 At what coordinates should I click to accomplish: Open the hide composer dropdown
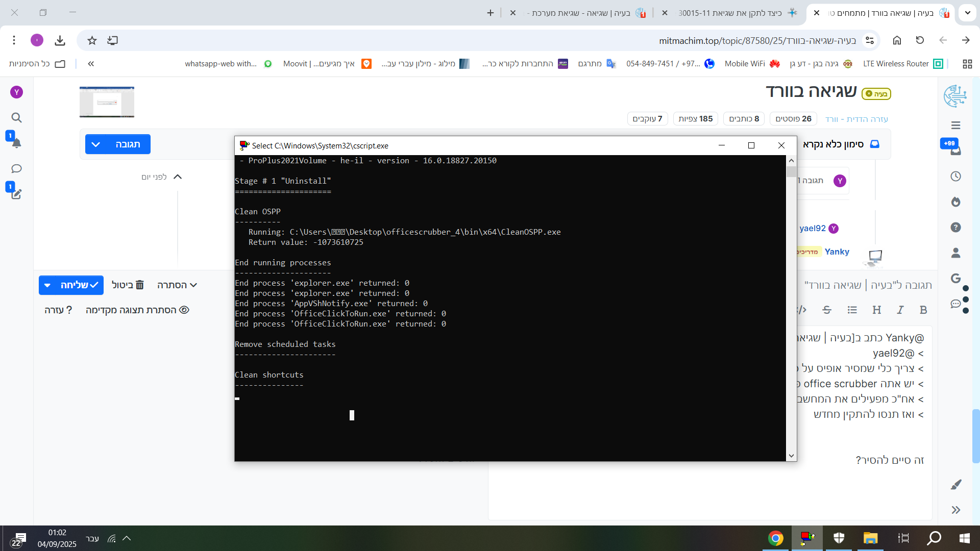click(177, 285)
